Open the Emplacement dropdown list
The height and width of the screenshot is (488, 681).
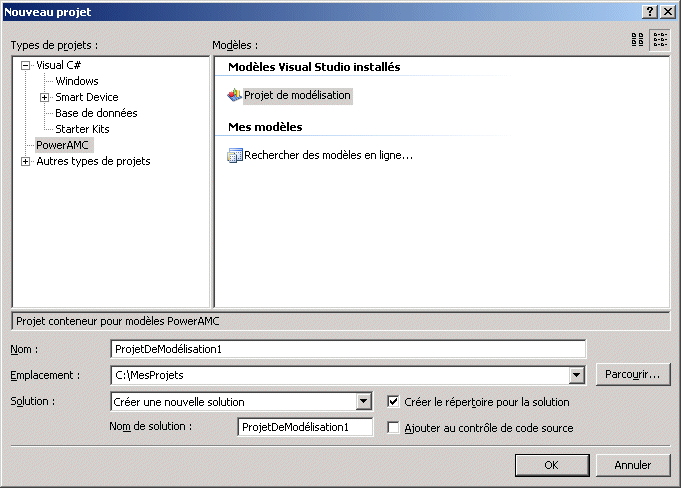576,375
